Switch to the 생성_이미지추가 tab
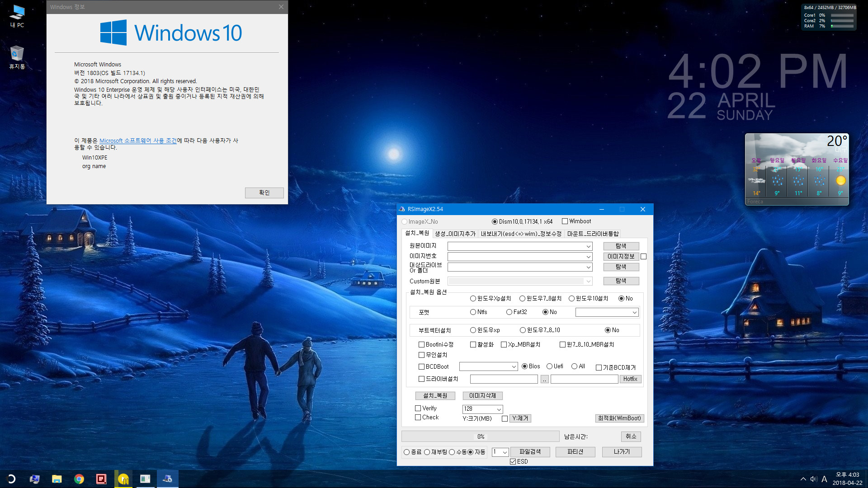The height and width of the screenshot is (488, 868). [x=455, y=234]
